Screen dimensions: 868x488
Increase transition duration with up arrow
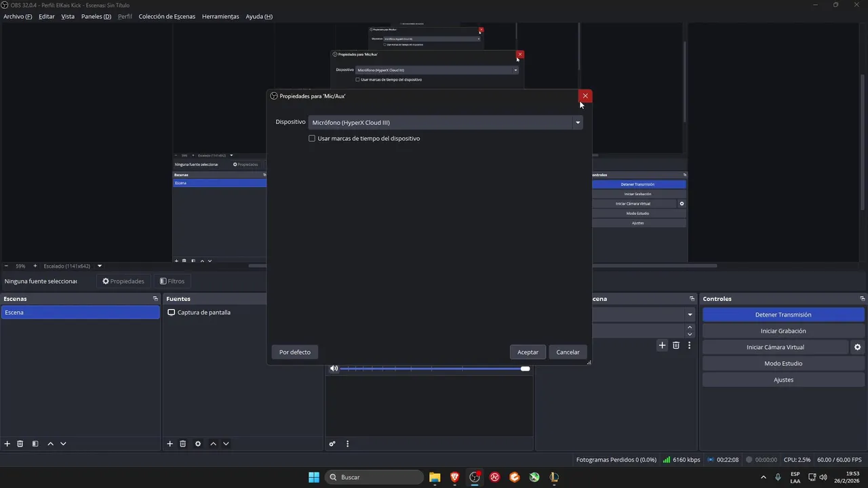(x=690, y=327)
